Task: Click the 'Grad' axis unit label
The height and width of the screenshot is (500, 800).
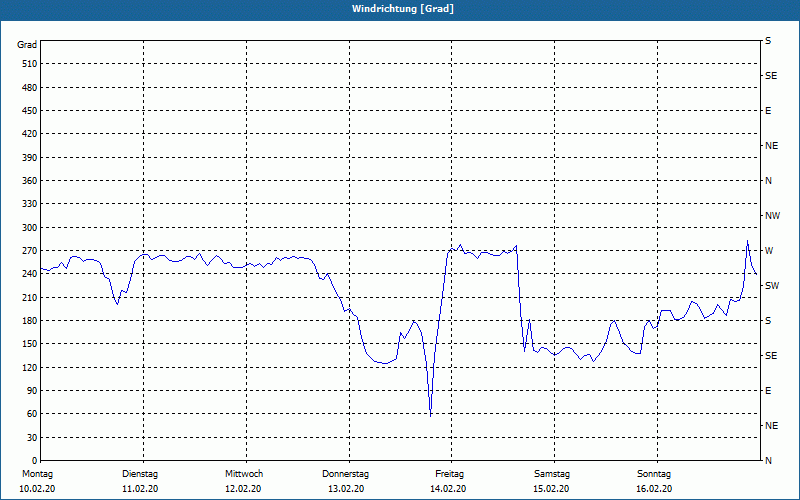Action: pos(27,45)
